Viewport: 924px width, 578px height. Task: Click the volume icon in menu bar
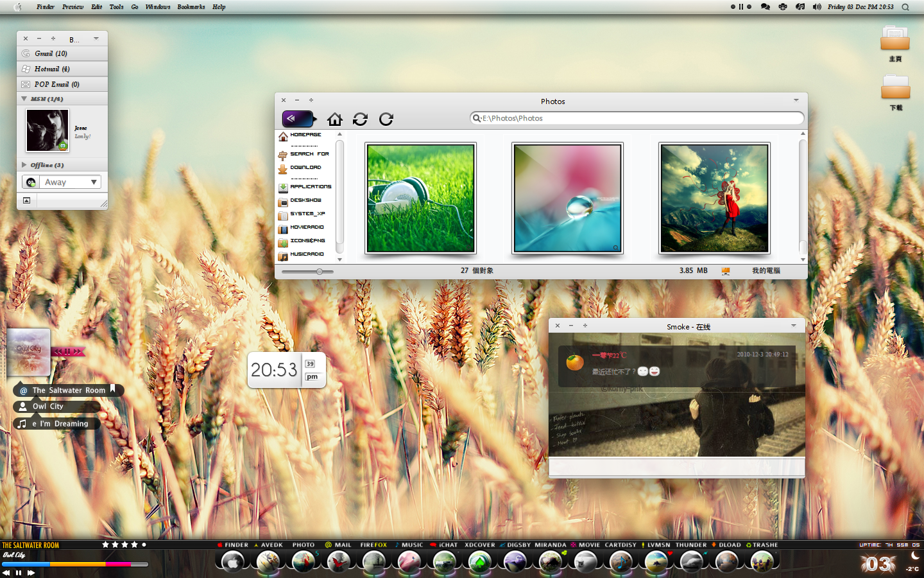point(817,7)
